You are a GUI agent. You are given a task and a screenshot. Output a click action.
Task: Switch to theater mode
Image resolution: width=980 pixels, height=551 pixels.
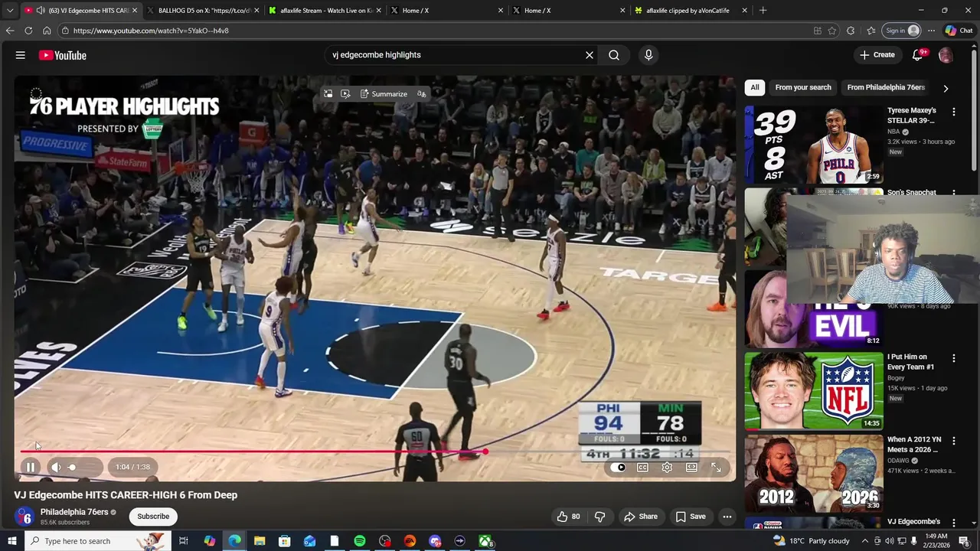[x=691, y=468]
